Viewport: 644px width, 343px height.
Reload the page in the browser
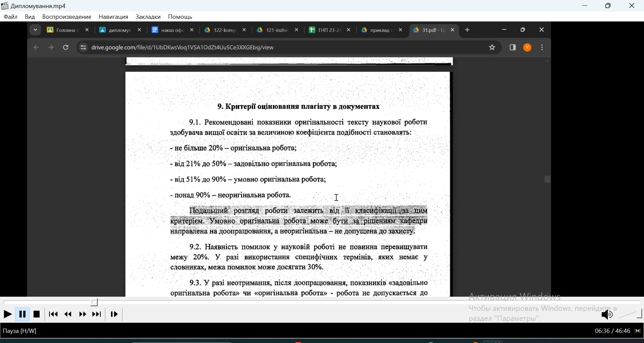pos(66,48)
